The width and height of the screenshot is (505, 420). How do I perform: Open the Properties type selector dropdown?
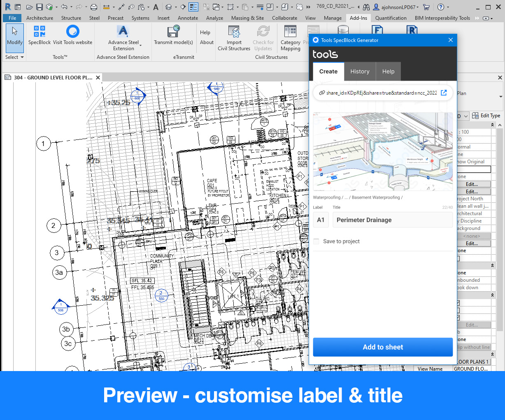click(x=500, y=97)
